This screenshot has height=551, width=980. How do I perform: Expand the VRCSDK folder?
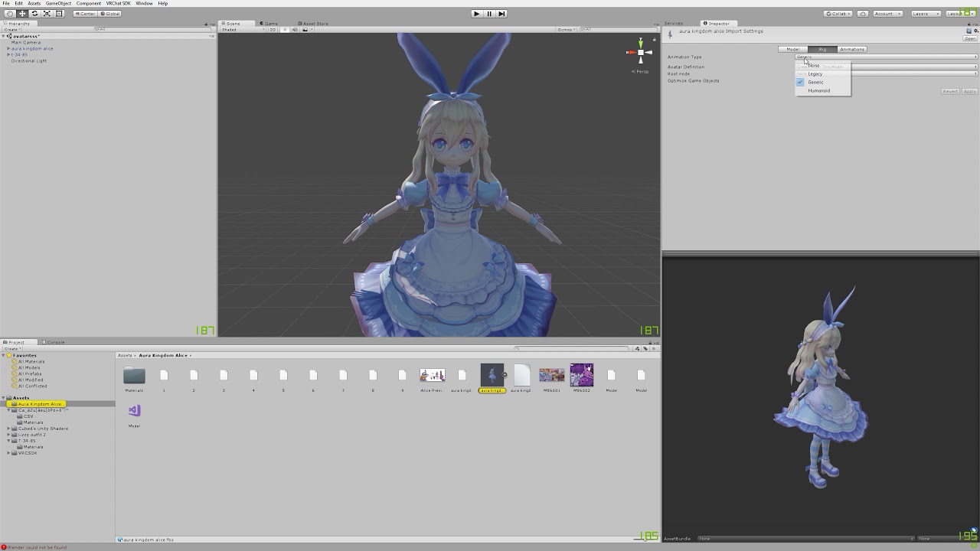(x=8, y=453)
